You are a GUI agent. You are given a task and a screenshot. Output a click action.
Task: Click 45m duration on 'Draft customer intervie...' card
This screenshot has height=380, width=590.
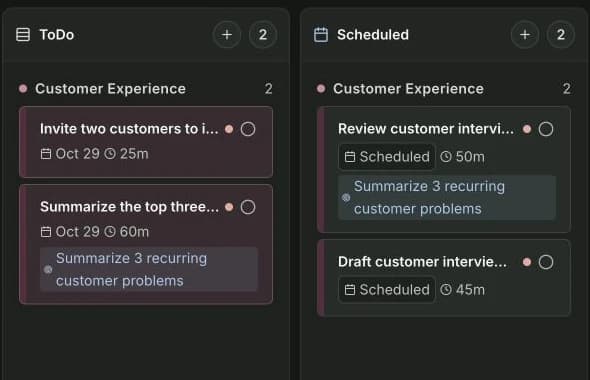[x=462, y=290]
